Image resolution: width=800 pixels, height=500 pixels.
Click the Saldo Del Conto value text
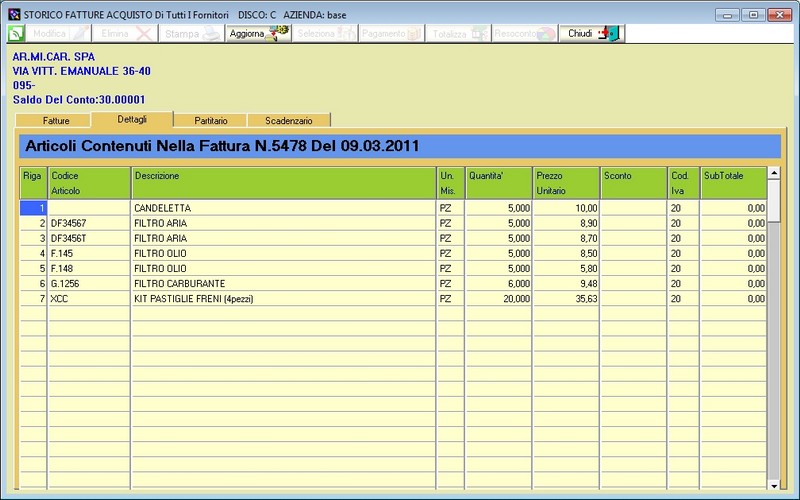(x=79, y=99)
